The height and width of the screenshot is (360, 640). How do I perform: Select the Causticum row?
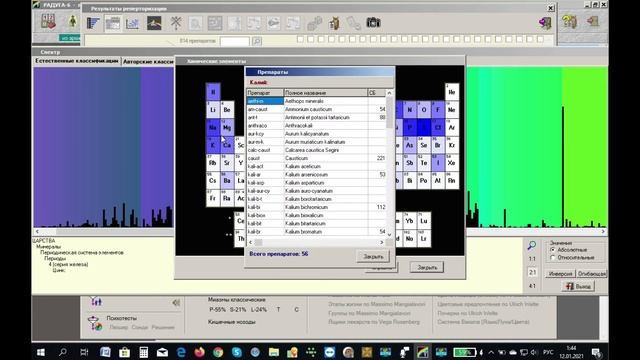pos(316,158)
